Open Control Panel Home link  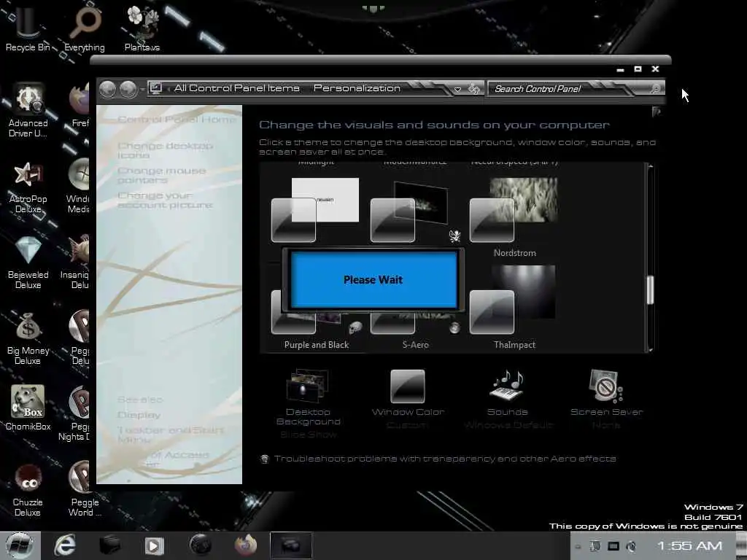[x=177, y=119]
